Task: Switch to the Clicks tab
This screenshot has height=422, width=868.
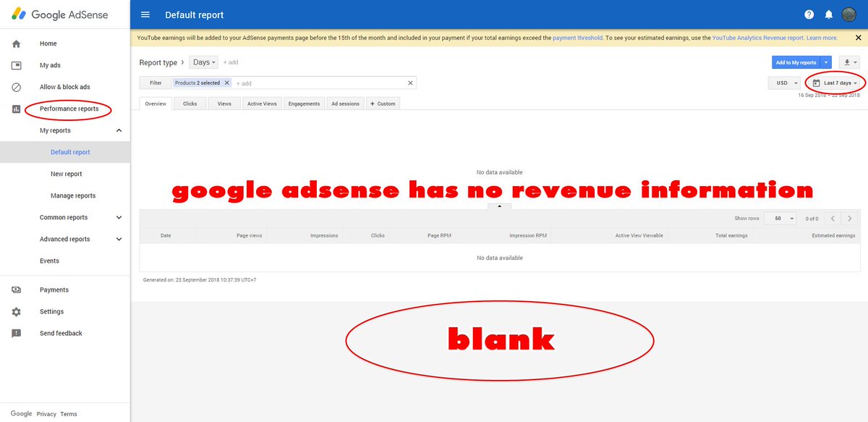Action: click(x=190, y=104)
